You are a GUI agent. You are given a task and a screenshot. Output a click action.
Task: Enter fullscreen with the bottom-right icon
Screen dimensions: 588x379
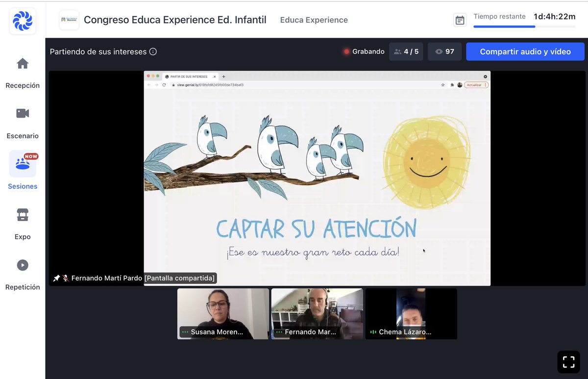click(568, 362)
